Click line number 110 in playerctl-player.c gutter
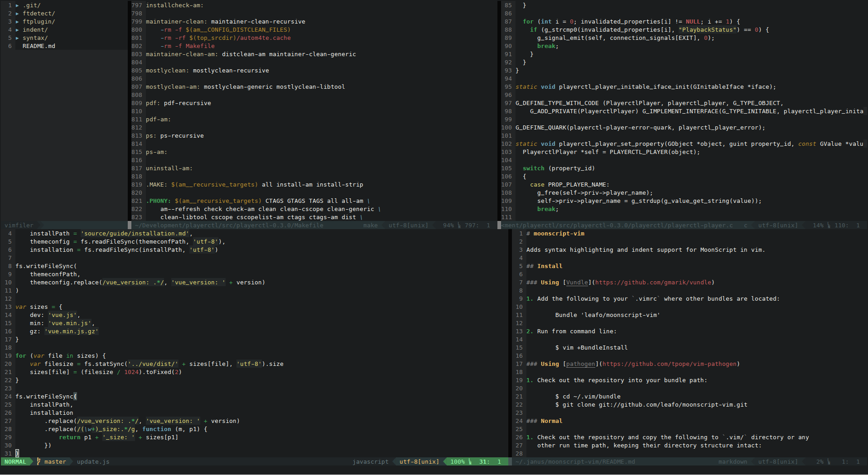The height and width of the screenshot is (475, 868). coord(506,209)
